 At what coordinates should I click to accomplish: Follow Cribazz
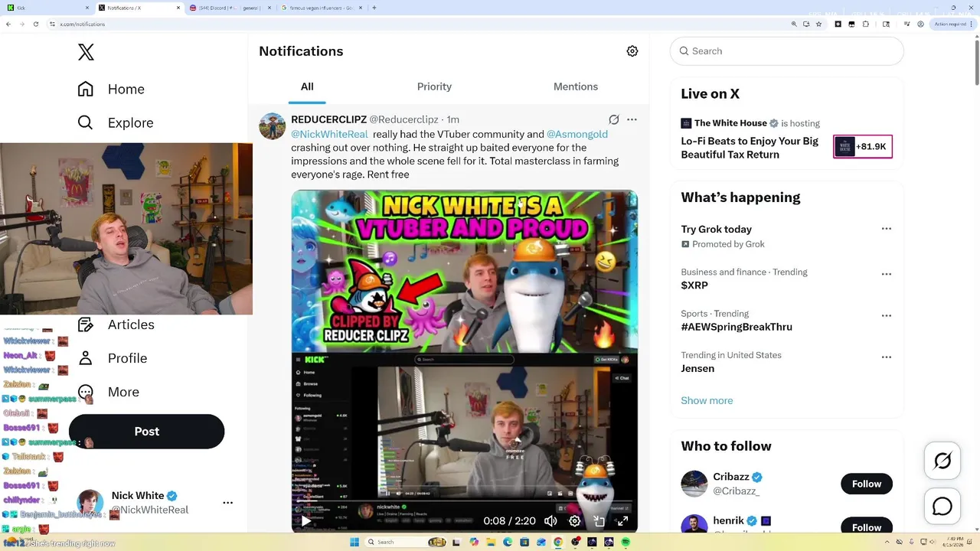pos(867,484)
